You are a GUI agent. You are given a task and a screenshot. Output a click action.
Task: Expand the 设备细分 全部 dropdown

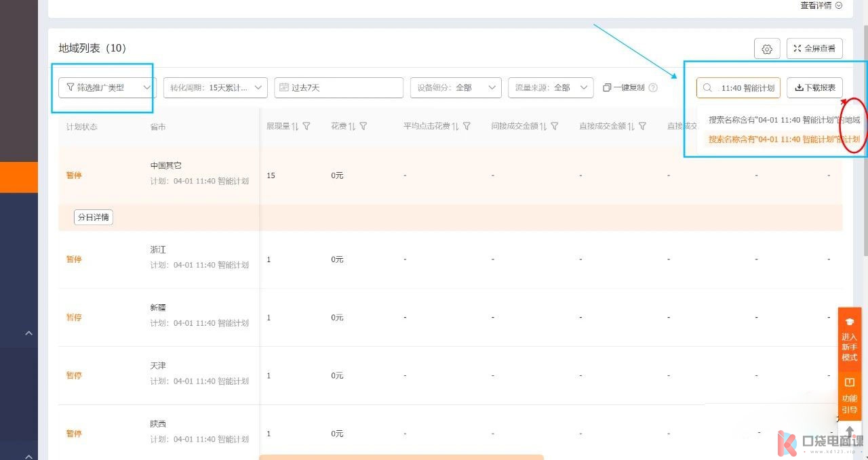click(455, 87)
